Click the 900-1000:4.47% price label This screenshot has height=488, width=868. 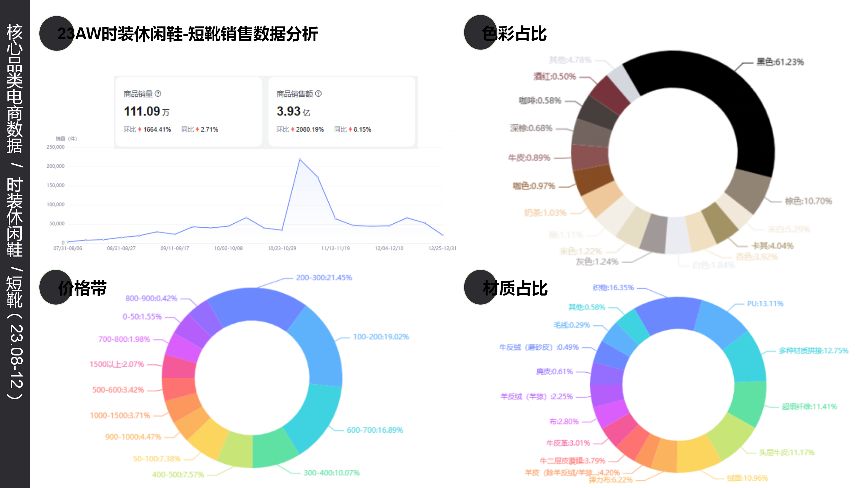coord(133,437)
